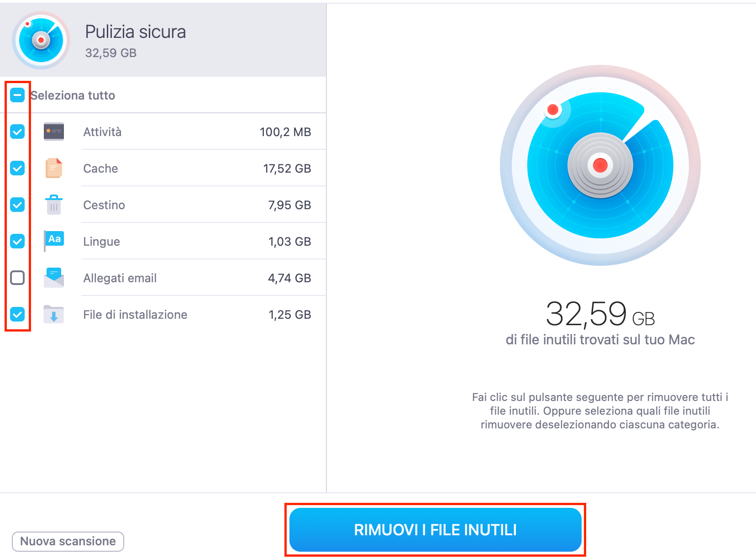Click the Allegati email envelope icon

(x=53, y=278)
